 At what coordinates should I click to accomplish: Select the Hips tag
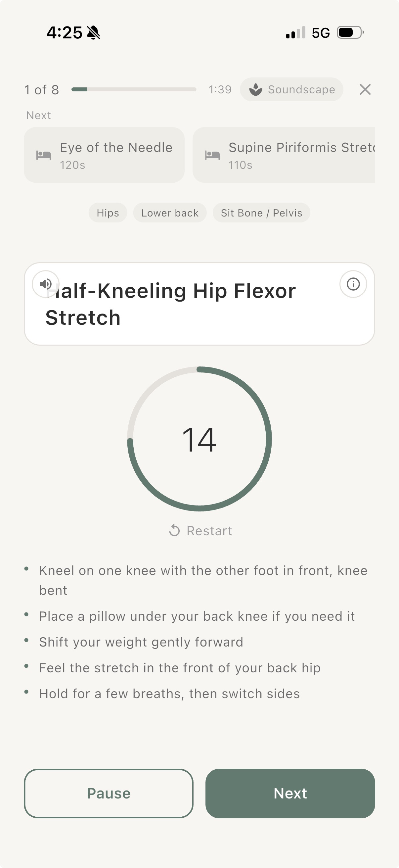(x=108, y=213)
